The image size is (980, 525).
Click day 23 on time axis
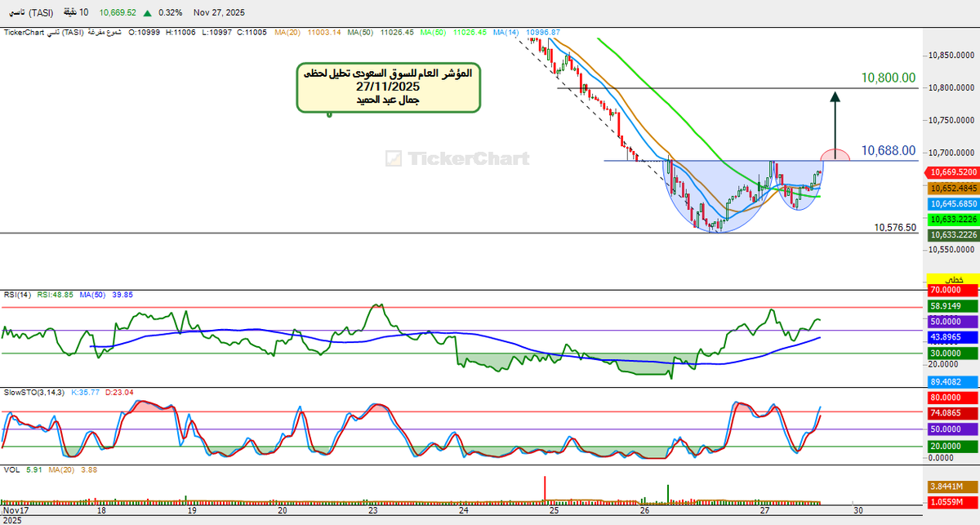click(373, 511)
